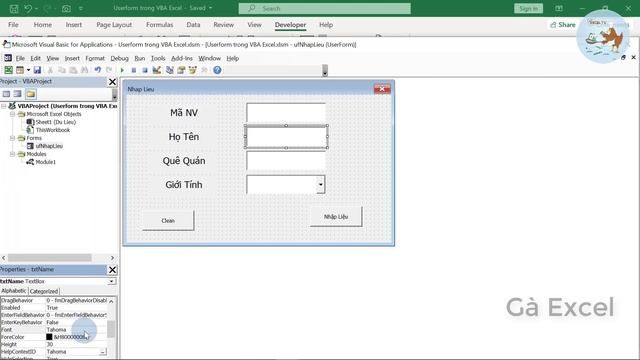Image resolution: width=640 pixels, height=360 pixels.
Task: Click View Code icon in Project panel
Action: coord(6,94)
